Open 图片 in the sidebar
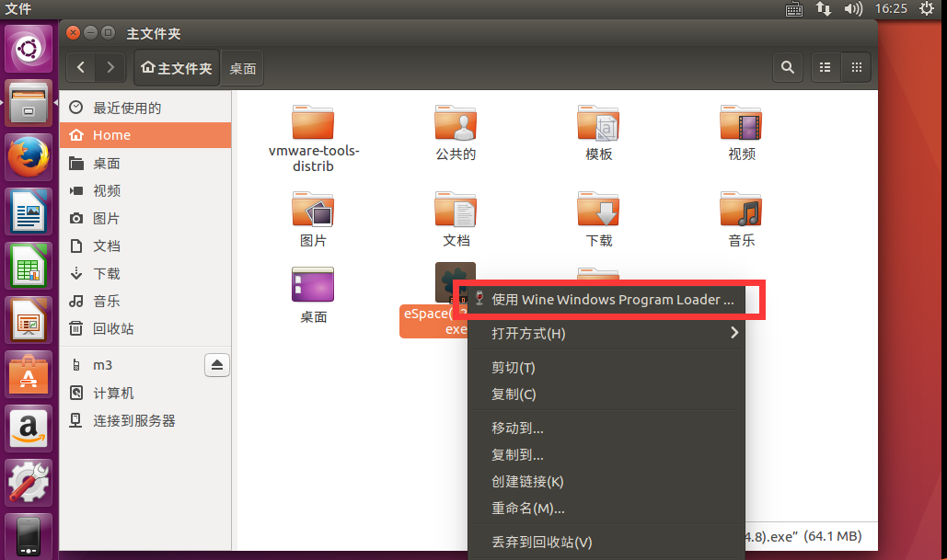 pyautogui.click(x=145, y=219)
